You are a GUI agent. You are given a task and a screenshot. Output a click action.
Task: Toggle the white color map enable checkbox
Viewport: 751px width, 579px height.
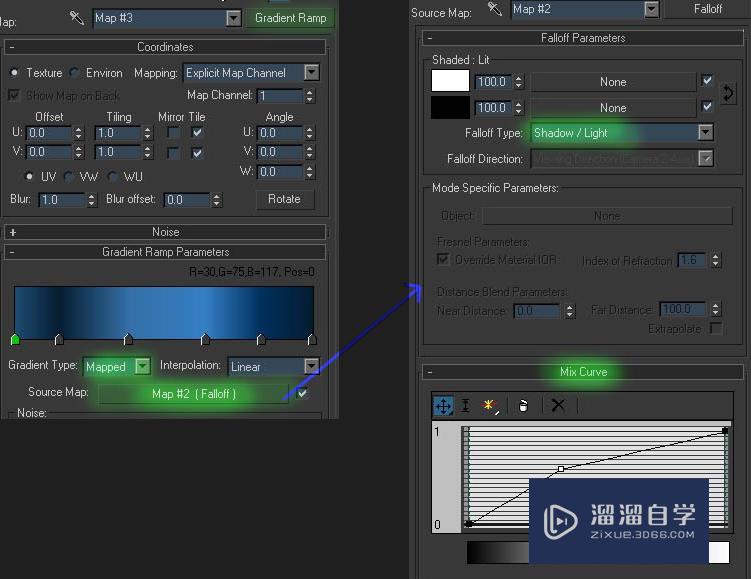pos(707,80)
